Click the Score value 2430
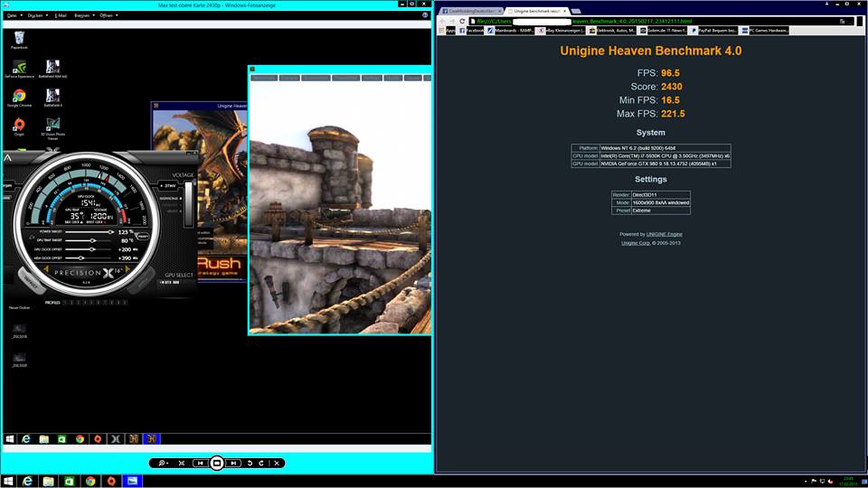Viewport: 868px width, 488px height. (x=672, y=87)
